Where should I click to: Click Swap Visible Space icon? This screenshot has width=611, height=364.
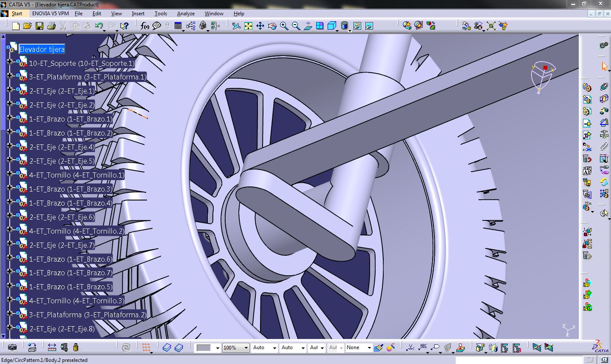coord(369,26)
